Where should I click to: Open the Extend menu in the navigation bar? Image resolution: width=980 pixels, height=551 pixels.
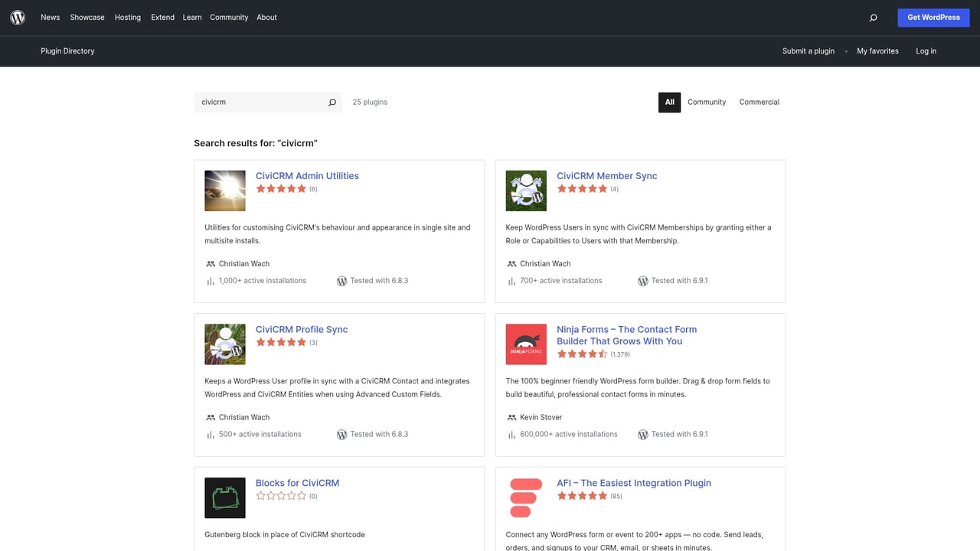click(x=162, y=17)
